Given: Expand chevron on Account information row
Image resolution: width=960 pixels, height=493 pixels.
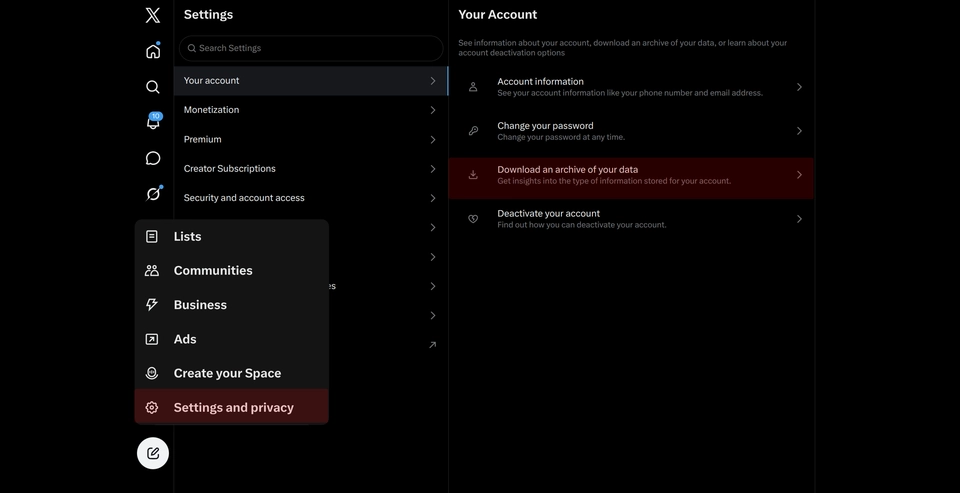Looking at the screenshot, I should coord(799,87).
